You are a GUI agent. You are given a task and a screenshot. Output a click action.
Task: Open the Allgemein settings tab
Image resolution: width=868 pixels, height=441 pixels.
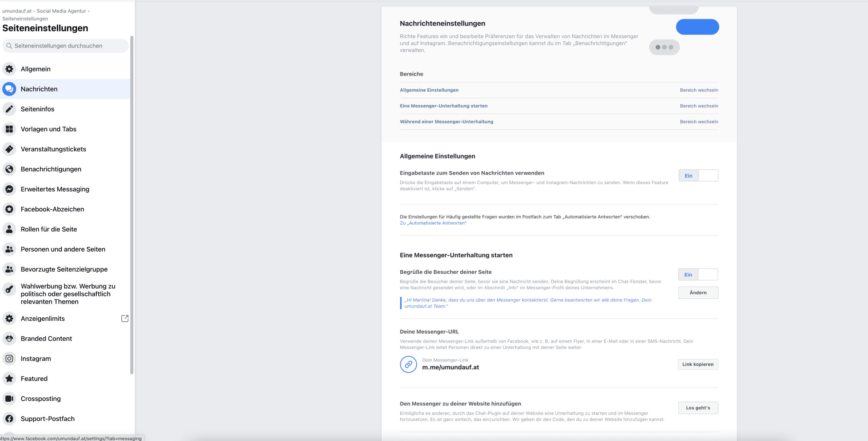coord(65,69)
